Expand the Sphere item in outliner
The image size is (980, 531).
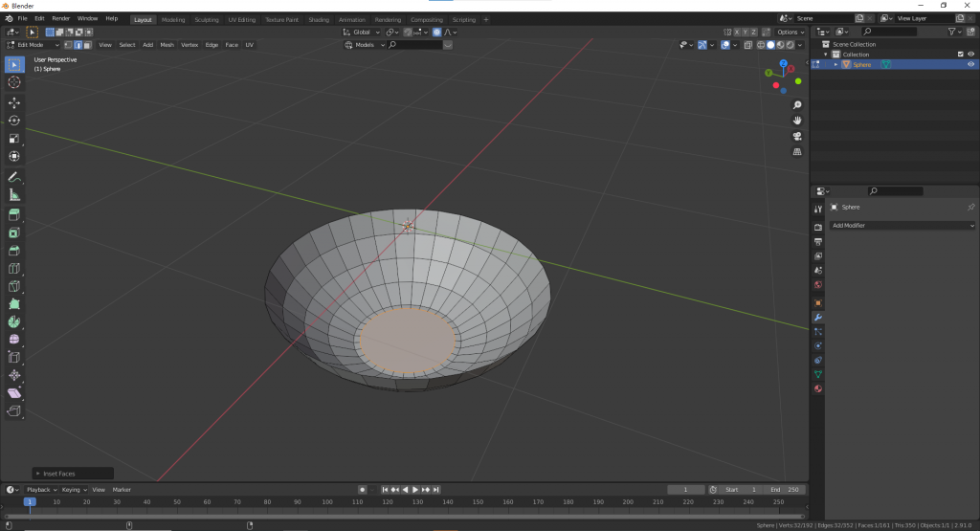(835, 64)
